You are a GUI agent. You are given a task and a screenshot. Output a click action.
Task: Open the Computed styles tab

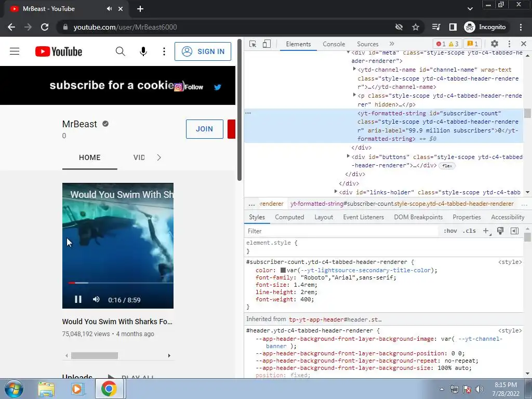point(289,217)
